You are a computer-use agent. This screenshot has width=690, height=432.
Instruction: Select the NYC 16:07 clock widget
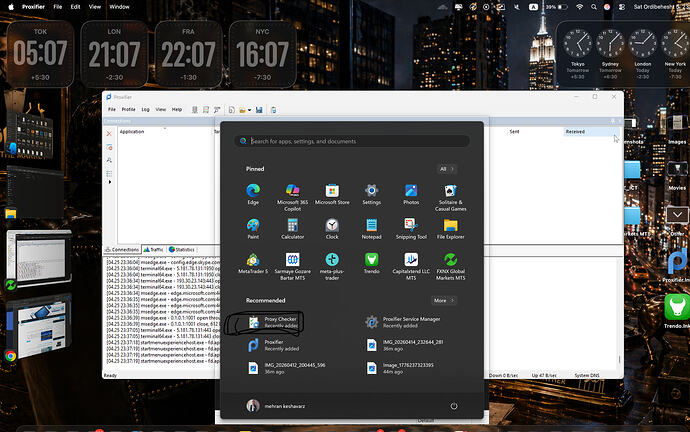click(262, 54)
